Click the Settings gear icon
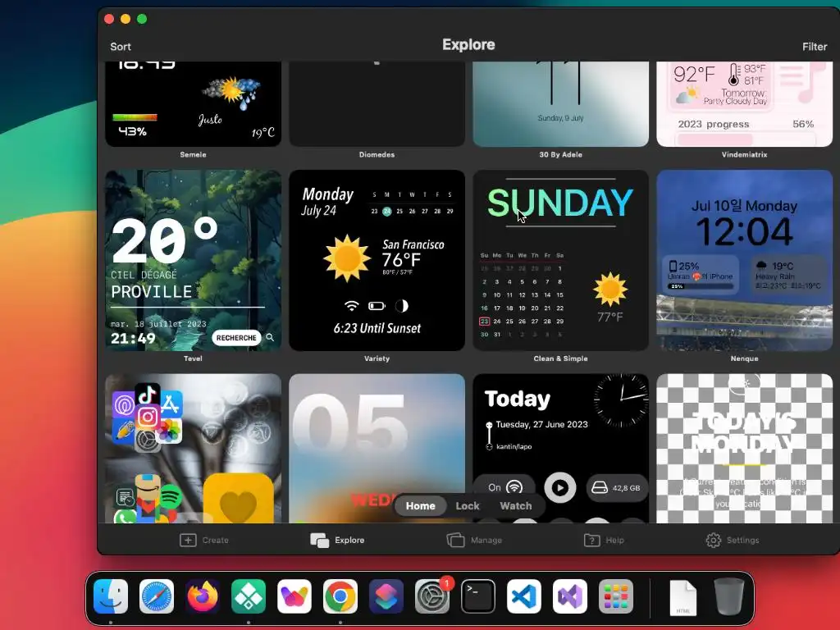Screen dimensions: 840x630 [714, 540]
